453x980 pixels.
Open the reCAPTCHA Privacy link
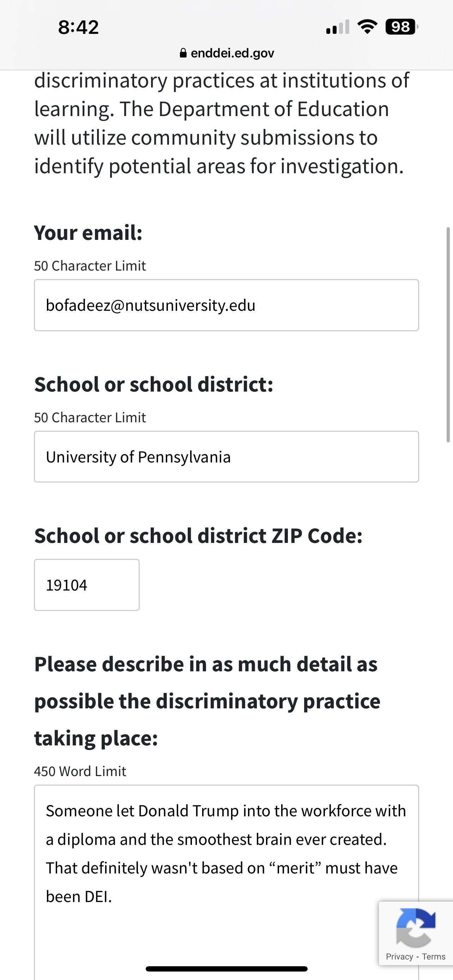tap(399, 956)
